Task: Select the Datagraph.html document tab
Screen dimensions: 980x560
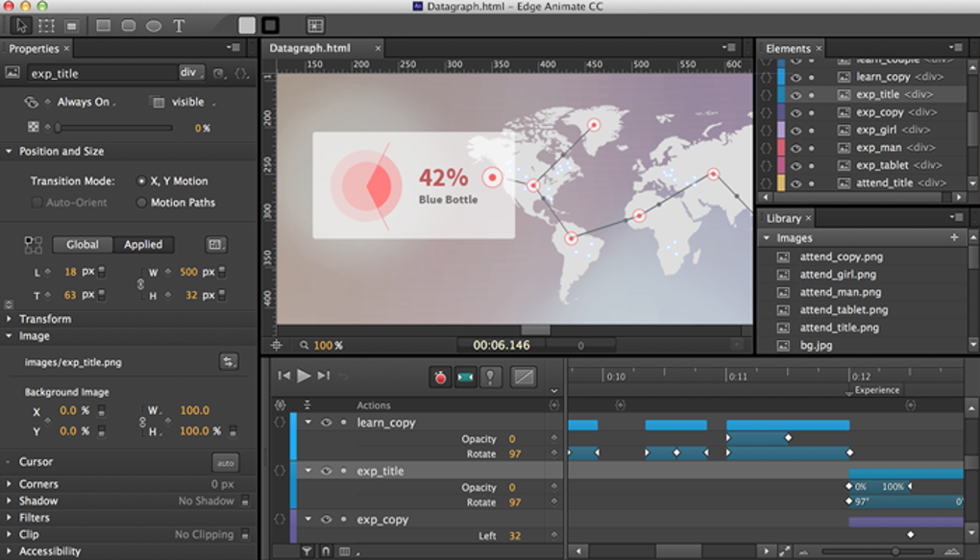Action: (x=309, y=48)
